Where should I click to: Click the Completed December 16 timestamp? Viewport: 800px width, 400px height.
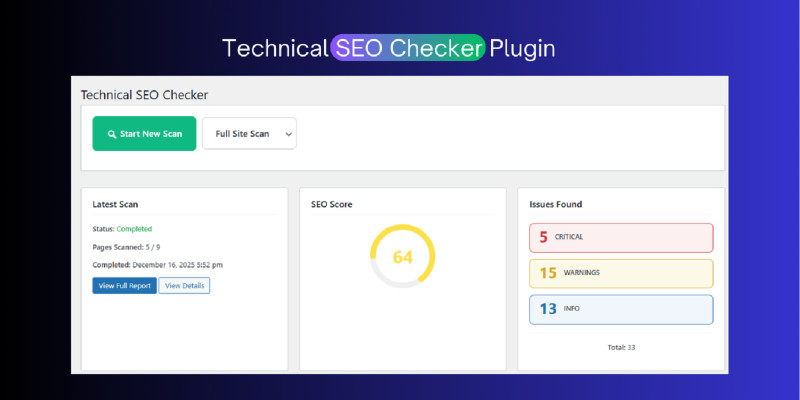157,265
